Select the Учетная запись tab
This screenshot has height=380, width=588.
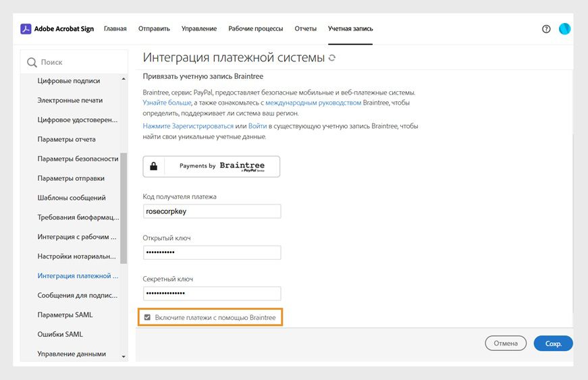tap(350, 29)
